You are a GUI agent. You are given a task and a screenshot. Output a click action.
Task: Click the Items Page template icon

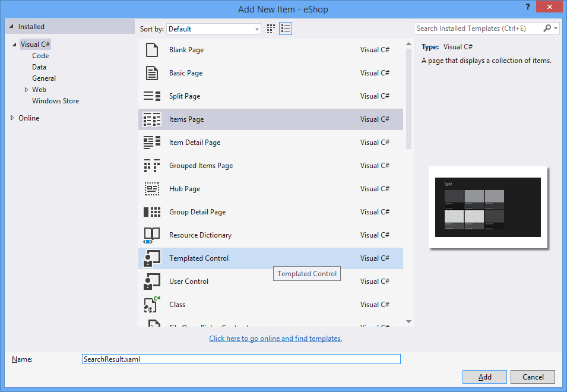[152, 119]
